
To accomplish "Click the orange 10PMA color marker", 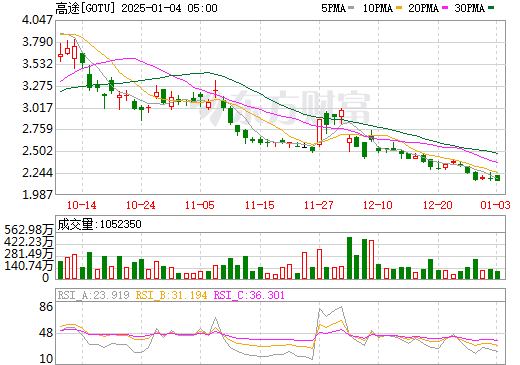I will pos(399,8).
